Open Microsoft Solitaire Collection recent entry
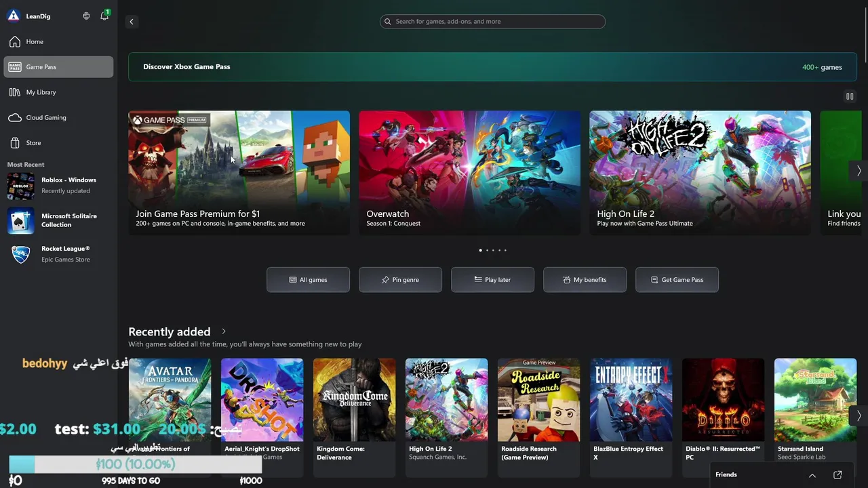The height and width of the screenshot is (488, 868). tap(58, 220)
